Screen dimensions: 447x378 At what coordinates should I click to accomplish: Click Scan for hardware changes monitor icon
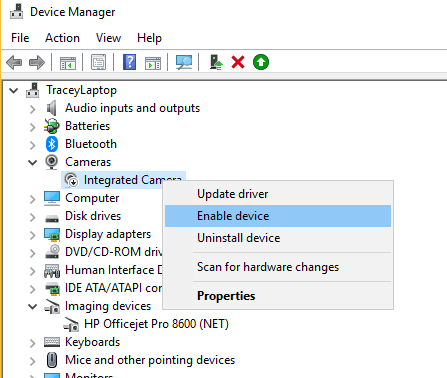(184, 62)
